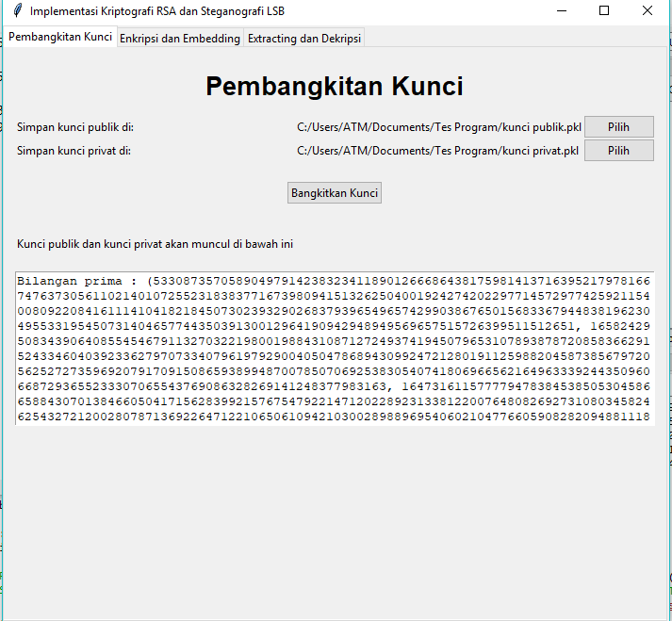672x621 pixels.
Task: Click inside the Bilangan prima output box
Action: [335, 349]
